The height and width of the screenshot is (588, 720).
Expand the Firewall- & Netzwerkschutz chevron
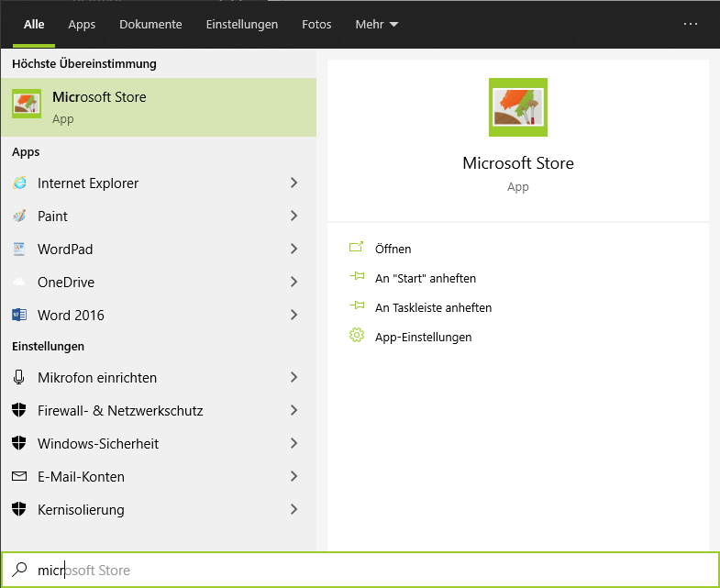click(294, 411)
